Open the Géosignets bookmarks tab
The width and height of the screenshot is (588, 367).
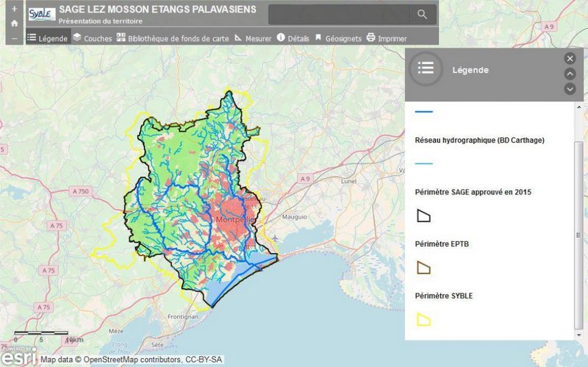click(x=338, y=38)
